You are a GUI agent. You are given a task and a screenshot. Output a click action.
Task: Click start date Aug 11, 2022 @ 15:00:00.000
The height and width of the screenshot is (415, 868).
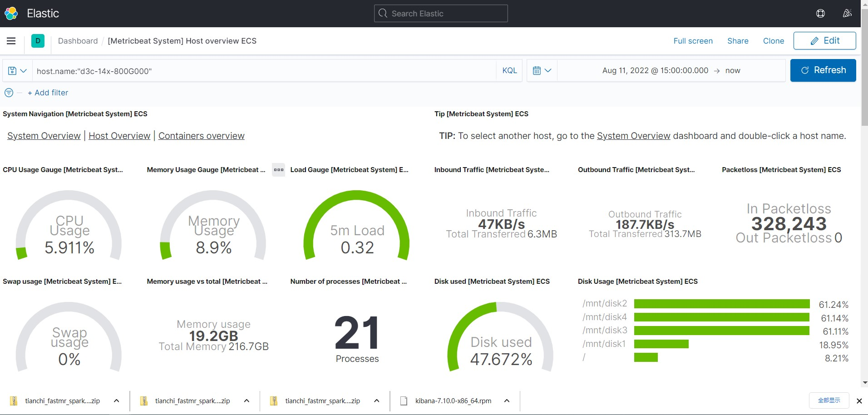(x=655, y=70)
